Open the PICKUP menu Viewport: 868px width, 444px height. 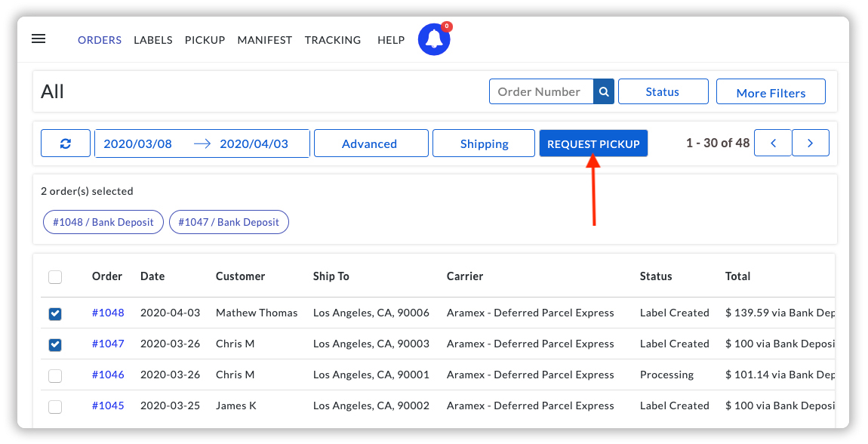(x=205, y=40)
